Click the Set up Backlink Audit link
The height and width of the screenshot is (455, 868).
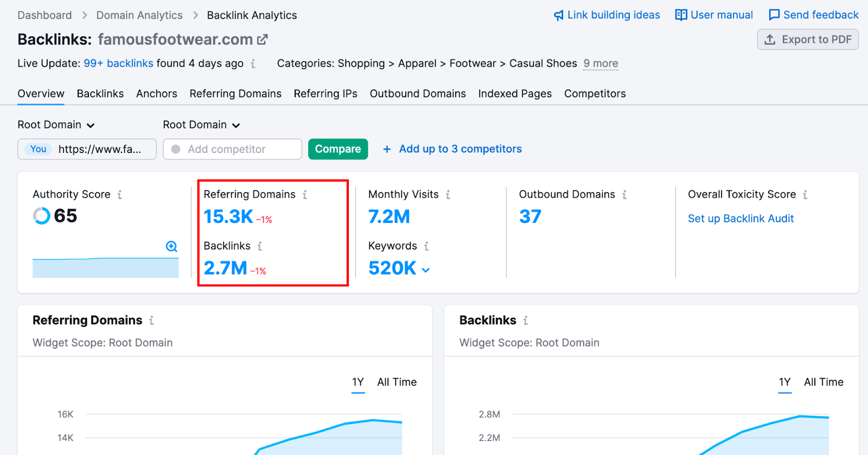coord(741,219)
